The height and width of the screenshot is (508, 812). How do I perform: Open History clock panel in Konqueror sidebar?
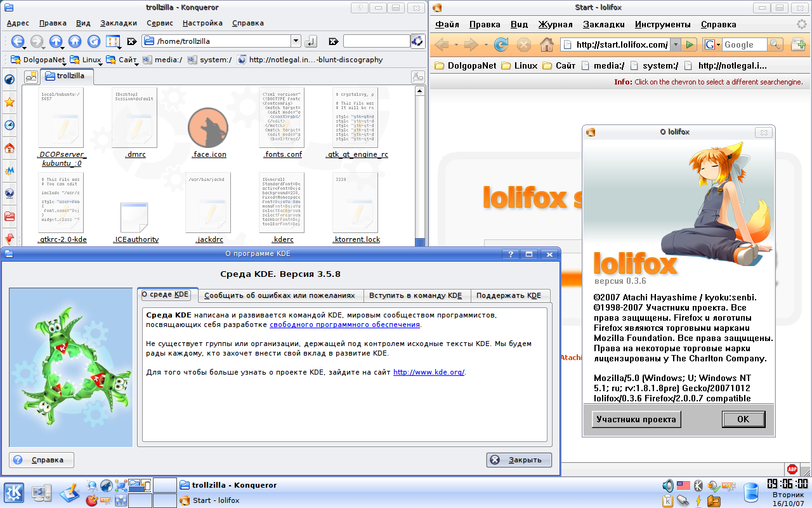pyautogui.click(x=10, y=125)
